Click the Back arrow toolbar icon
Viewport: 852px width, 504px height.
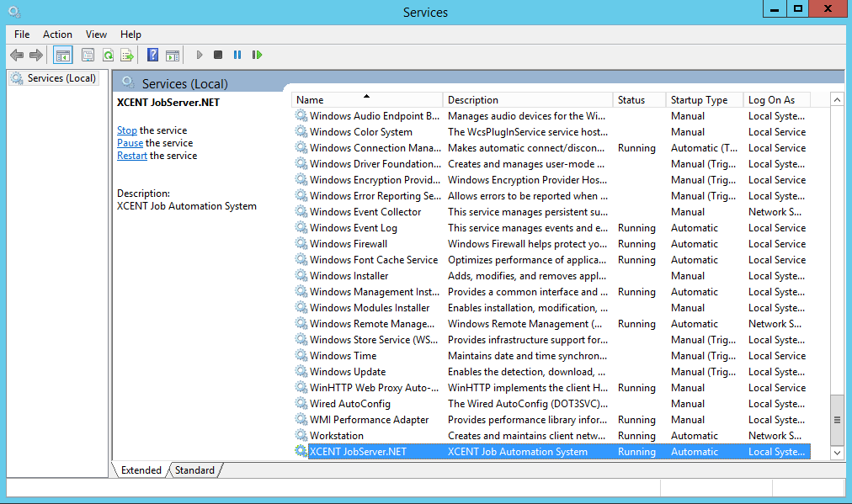17,56
